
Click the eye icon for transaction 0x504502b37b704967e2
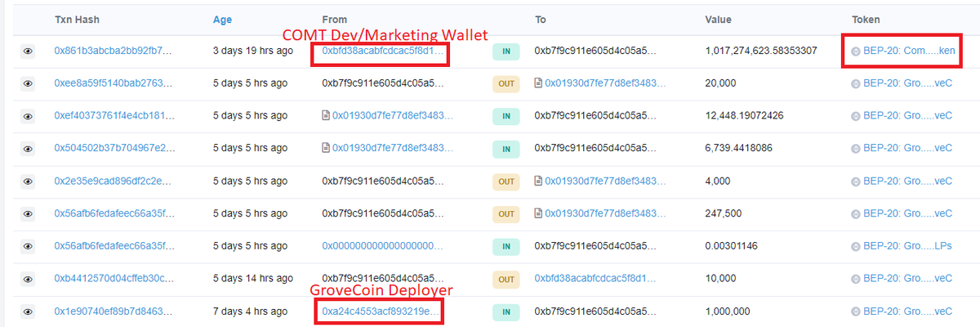tap(28, 149)
